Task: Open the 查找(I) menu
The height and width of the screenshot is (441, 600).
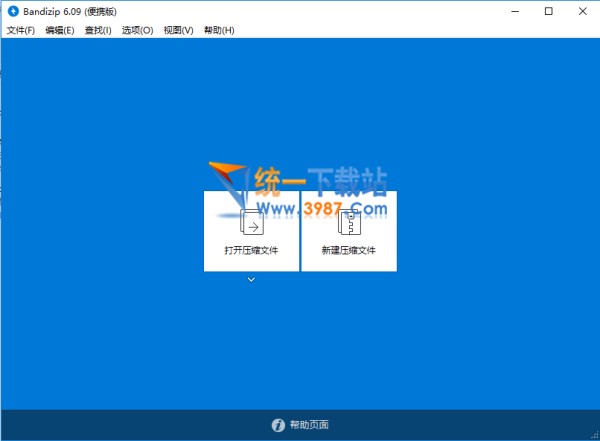Action: pyautogui.click(x=98, y=30)
